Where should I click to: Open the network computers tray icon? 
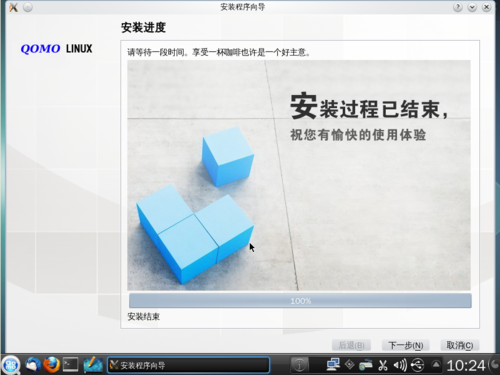[x=333, y=365]
